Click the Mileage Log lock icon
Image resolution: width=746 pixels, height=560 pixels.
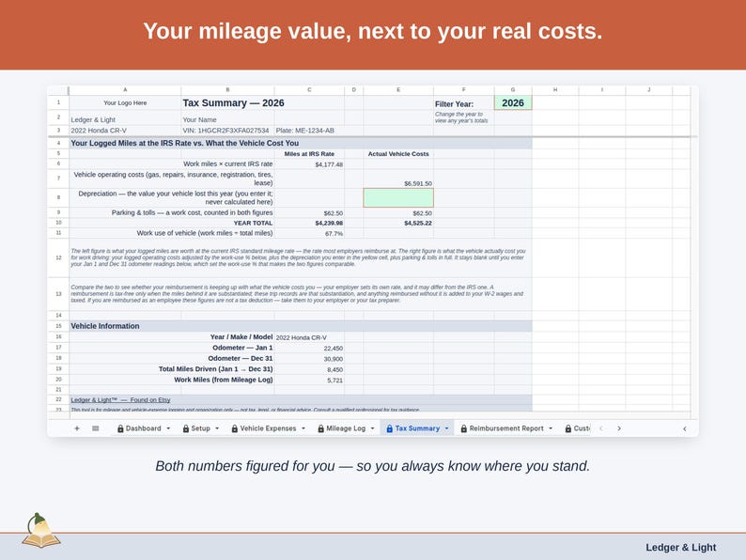[320, 428]
